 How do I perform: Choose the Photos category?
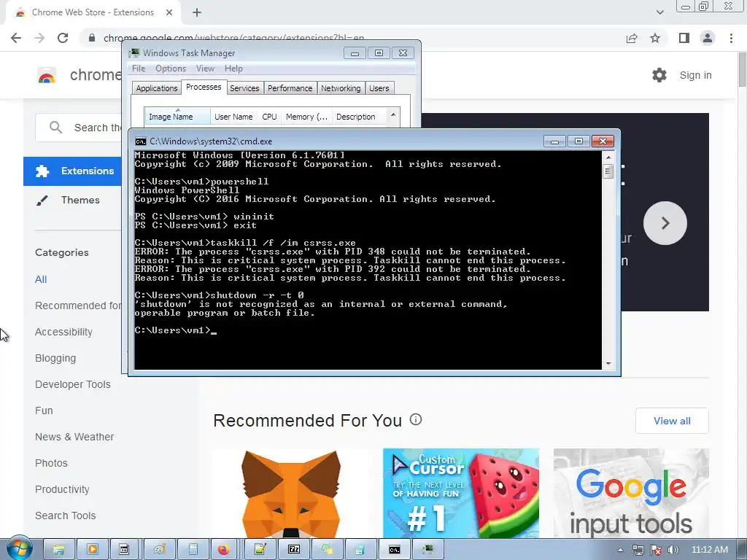[x=51, y=463]
